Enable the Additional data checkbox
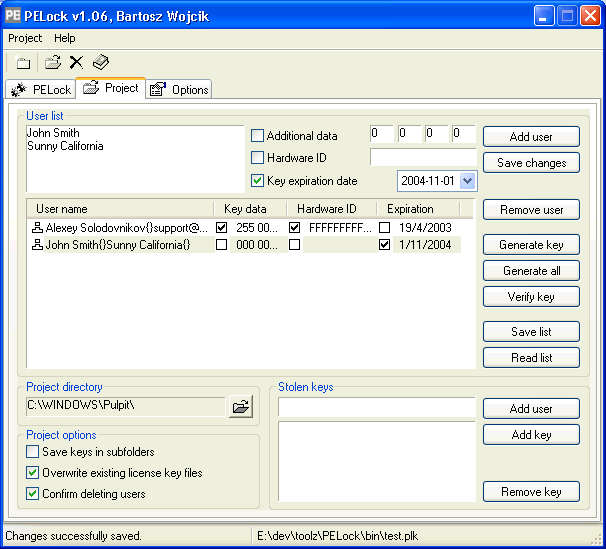Screen dimensions: 606x549 pos(258,136)
